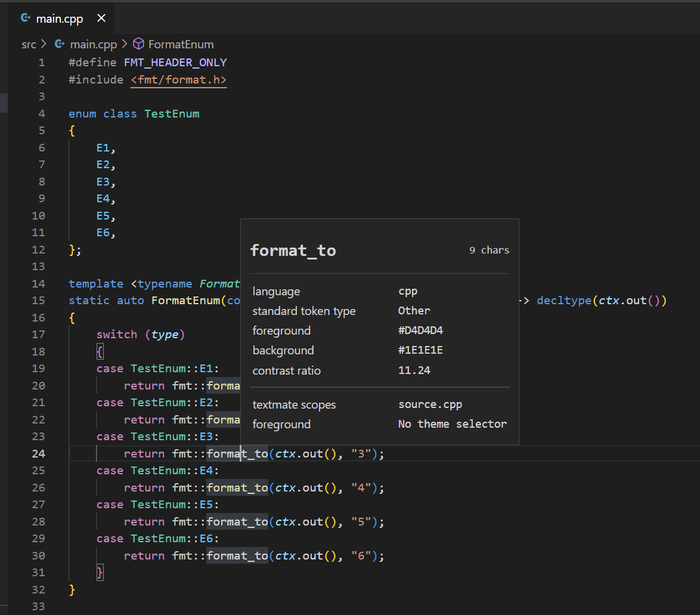The height and width of the screenshot is (615, 700).
Task: Open the src breadcrumb folder
Action: pos(29,44)
